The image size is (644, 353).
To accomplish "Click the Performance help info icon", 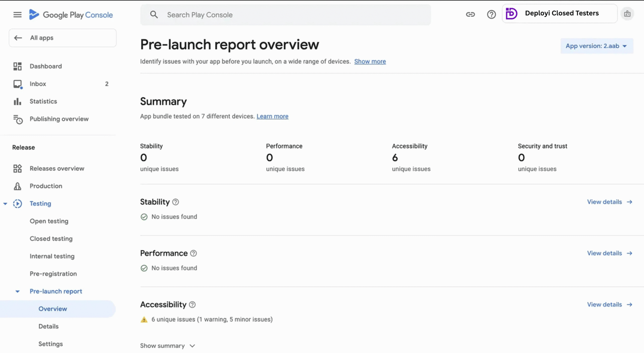I will pos(194,253).
